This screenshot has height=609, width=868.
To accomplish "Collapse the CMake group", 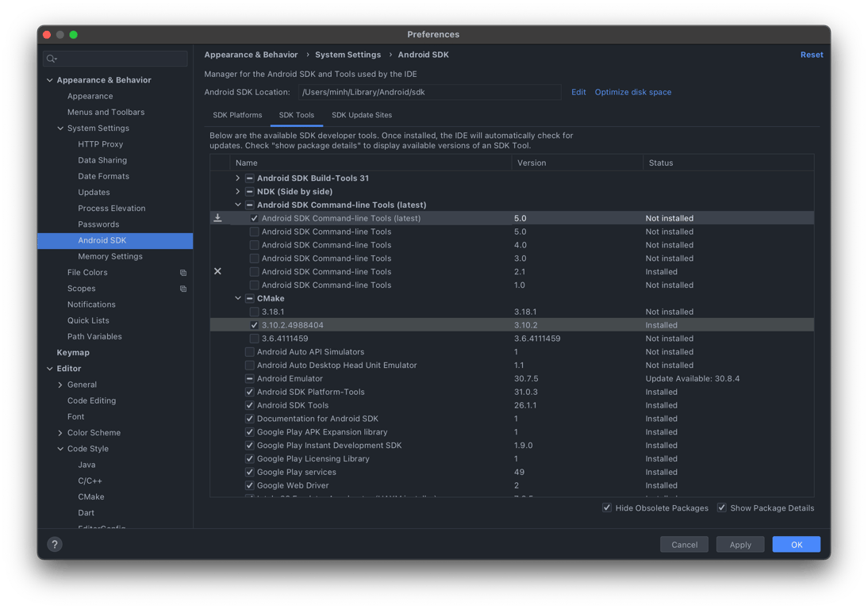I will [x=238, y=298].
